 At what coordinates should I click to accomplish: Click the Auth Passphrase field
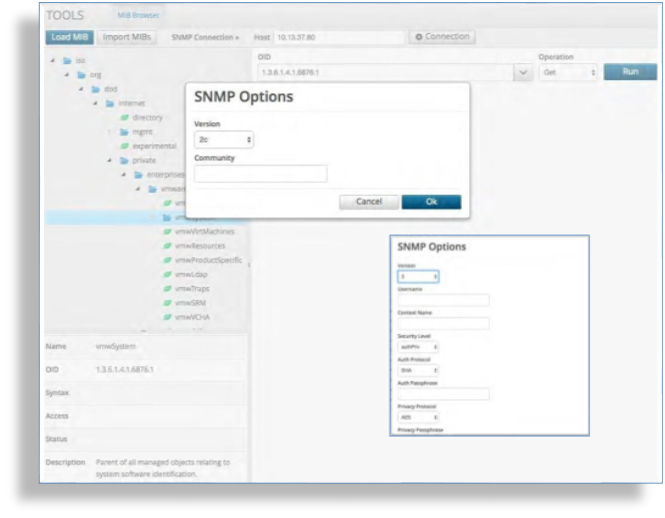click(x=443, y=394)
